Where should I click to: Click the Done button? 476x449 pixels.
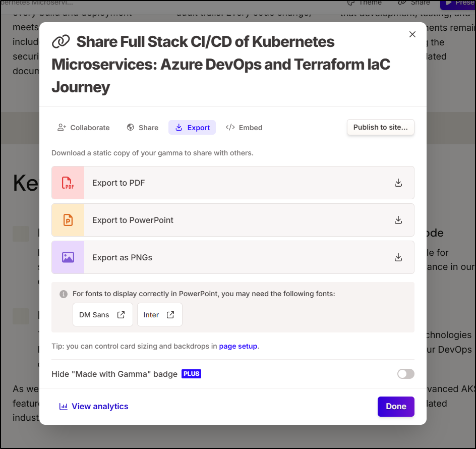(396, 407)
